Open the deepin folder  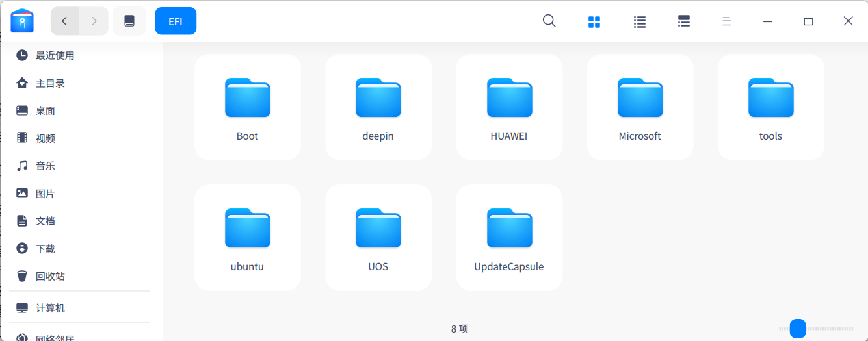pos(378,107)
